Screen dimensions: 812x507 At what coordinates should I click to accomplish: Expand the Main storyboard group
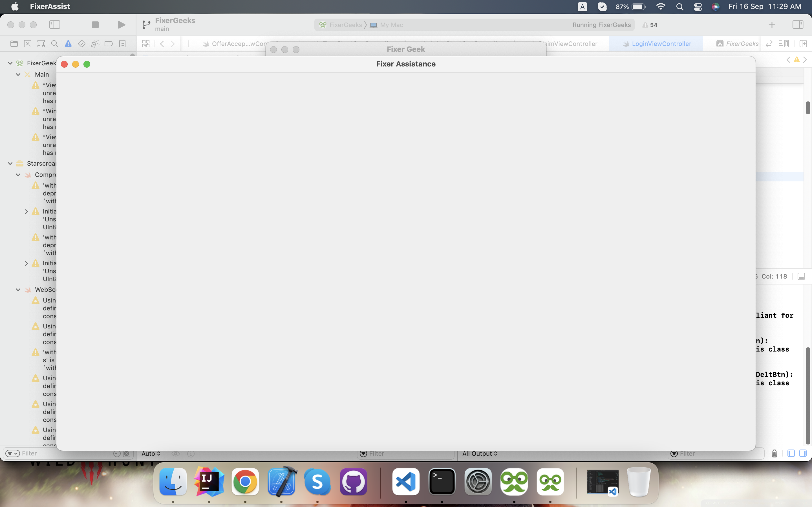17,74
